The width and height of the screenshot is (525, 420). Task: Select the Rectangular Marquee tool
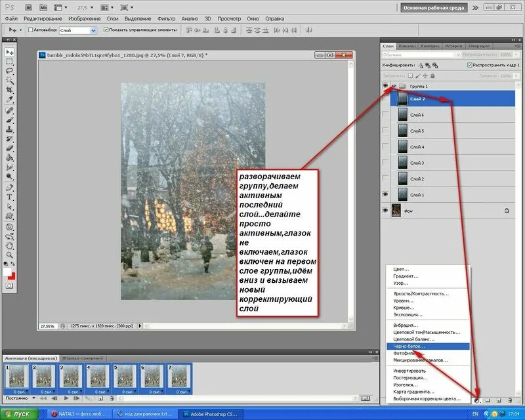[x=9, y=62]
